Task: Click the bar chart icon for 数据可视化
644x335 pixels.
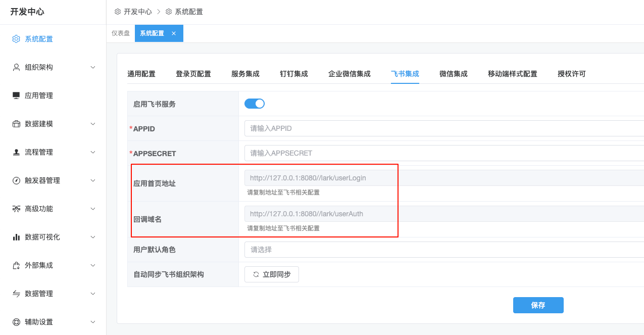Action: pos(16,237)
